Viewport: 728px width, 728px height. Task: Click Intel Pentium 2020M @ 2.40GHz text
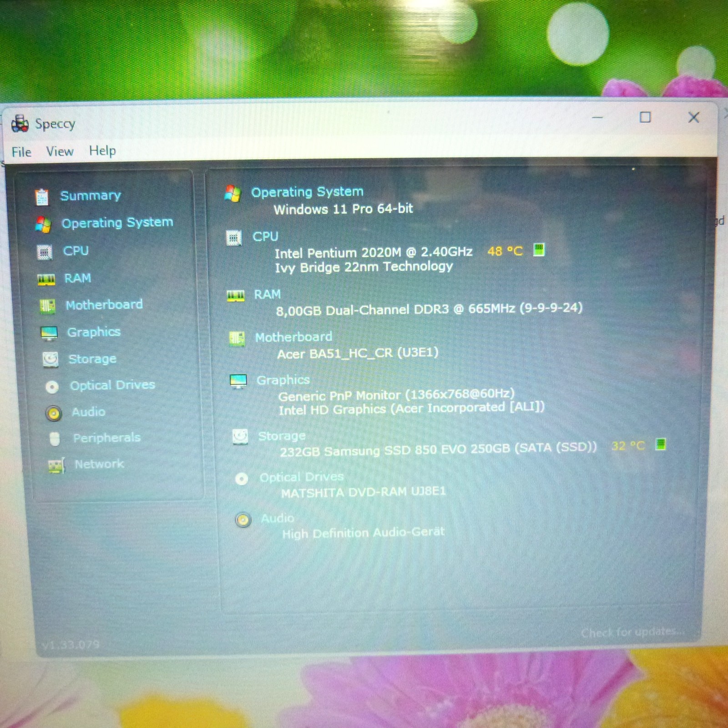click(374, 252)
